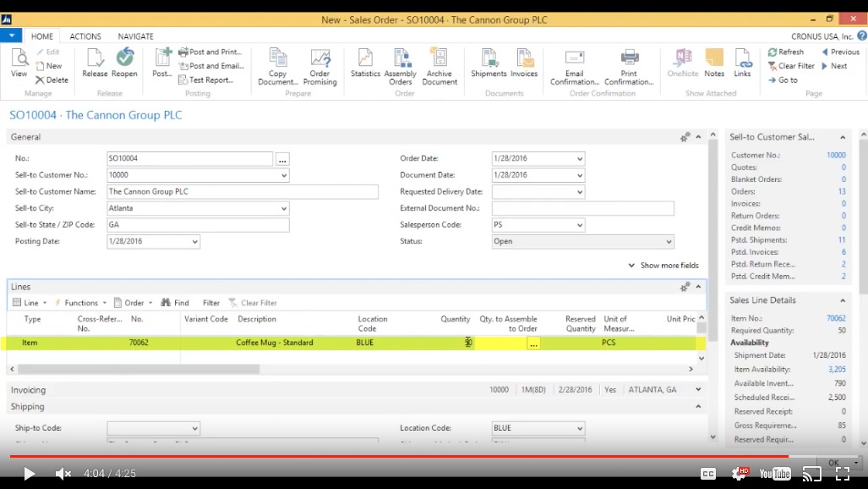Open Item Availability 3,205 link
868x489 pixels.
[837, 369]
